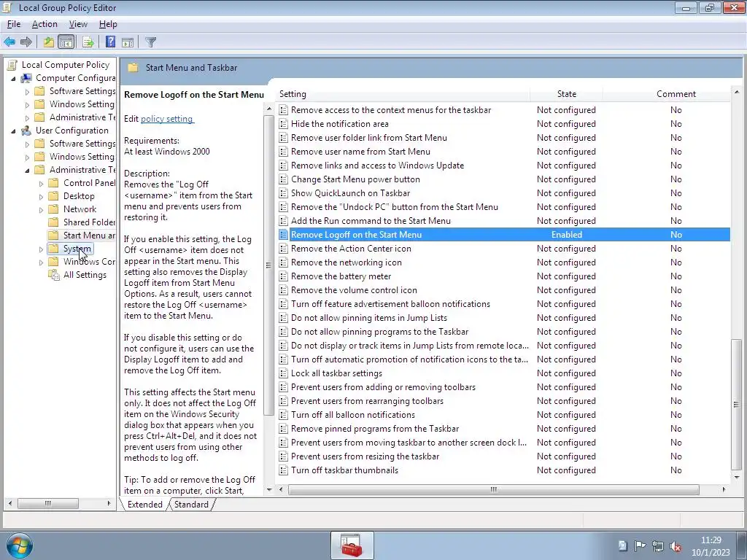Expand the Desktop tree node
Image resolution: width=747 pixels, height=560 pixels.
[41, 197]
